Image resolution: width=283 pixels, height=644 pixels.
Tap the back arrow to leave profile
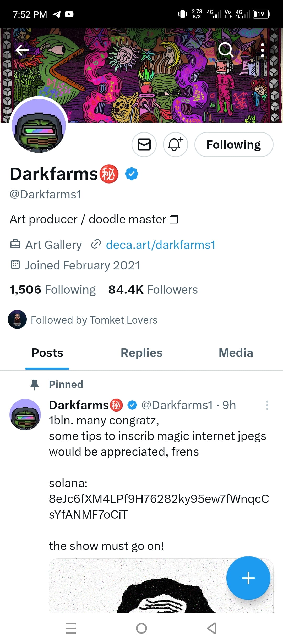(x=22, y=50)
